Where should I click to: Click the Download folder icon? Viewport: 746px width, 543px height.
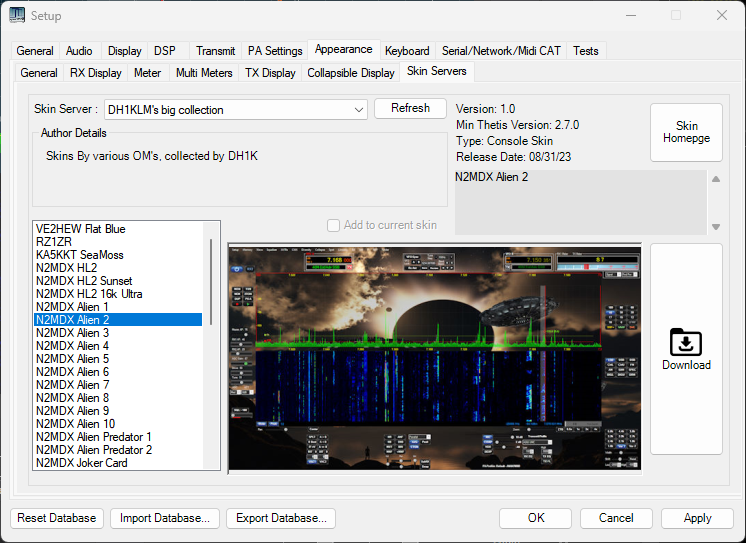coord(686,342)
